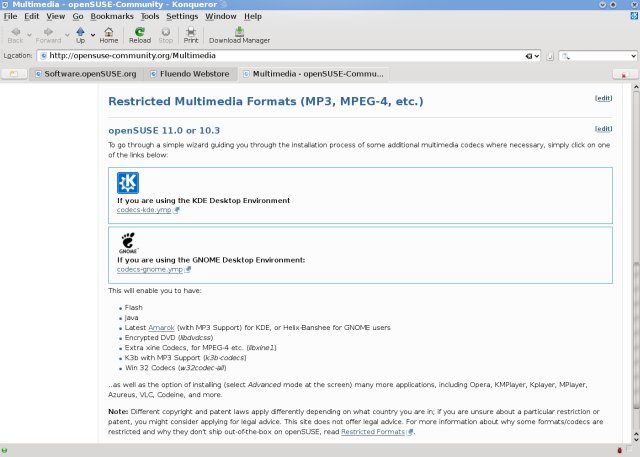Open the Restricted Formats link

[373, 432]
